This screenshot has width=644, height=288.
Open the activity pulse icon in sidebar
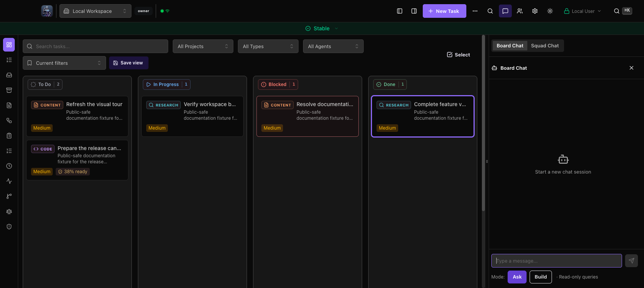9,181
